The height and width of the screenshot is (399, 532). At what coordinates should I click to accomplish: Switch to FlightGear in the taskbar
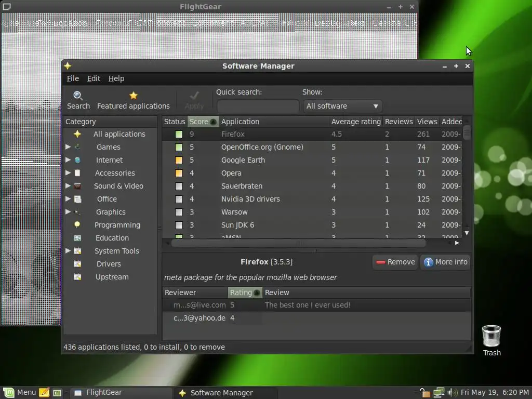[121, 393]
